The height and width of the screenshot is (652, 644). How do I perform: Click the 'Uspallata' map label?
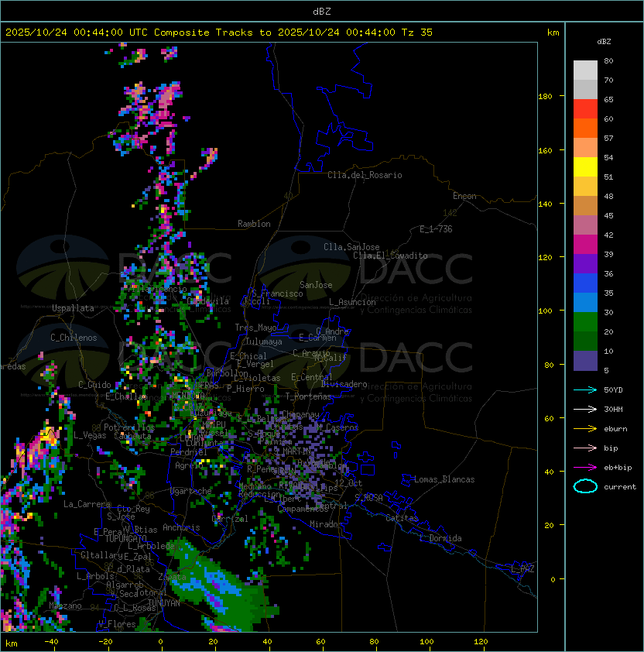tap(73, 308)
